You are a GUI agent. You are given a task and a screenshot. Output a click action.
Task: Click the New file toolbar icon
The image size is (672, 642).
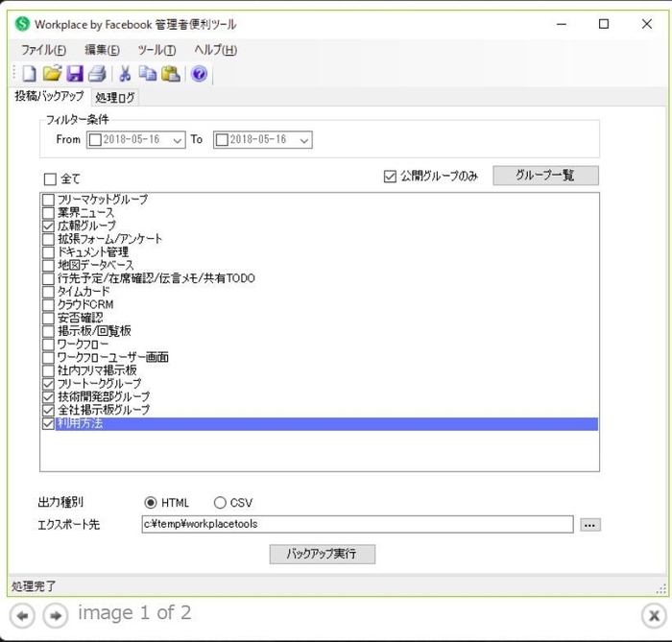point(29,74)
